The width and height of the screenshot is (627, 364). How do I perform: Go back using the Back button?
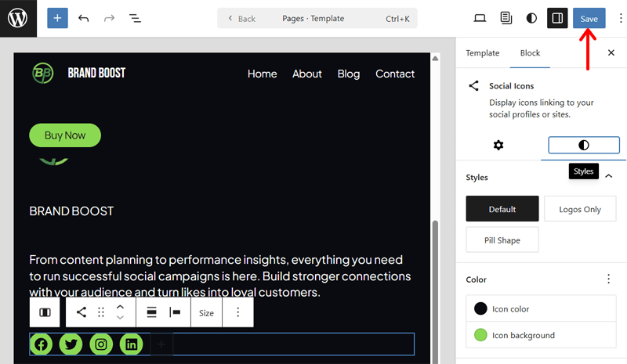[x=242, y=19]
